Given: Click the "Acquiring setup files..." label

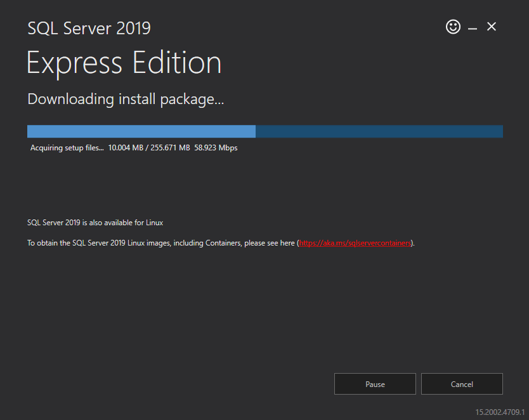Looking at the screenshot, I should 67,148.
